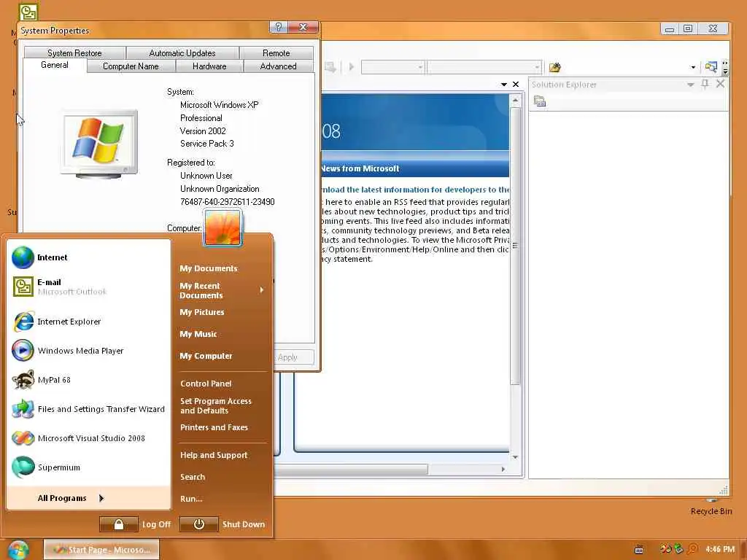Click the Apply button in System Properties
747x560 pixels.
[x=293, y=357]
